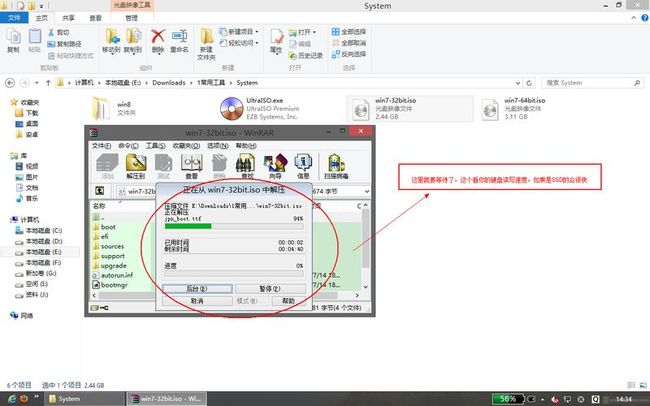The width and height of the screenshot is (650, 406).
Task: Click Help (帮助) button in extraction dialog
Action: [289, 301]
